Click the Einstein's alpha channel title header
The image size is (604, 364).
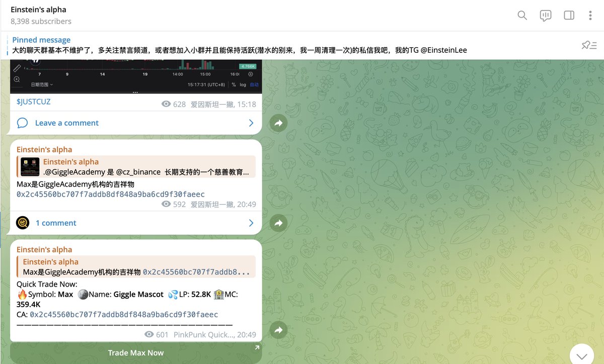(38, 10)
